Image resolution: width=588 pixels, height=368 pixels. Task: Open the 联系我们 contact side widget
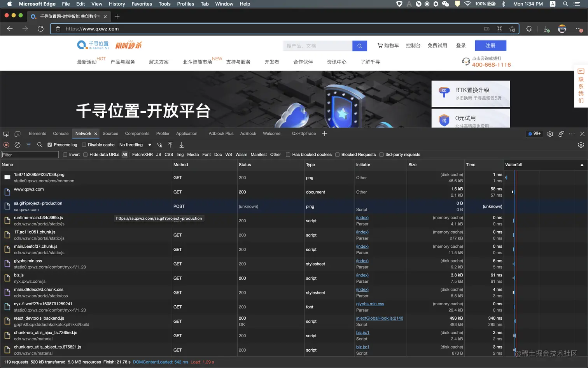tap(581, 86)
